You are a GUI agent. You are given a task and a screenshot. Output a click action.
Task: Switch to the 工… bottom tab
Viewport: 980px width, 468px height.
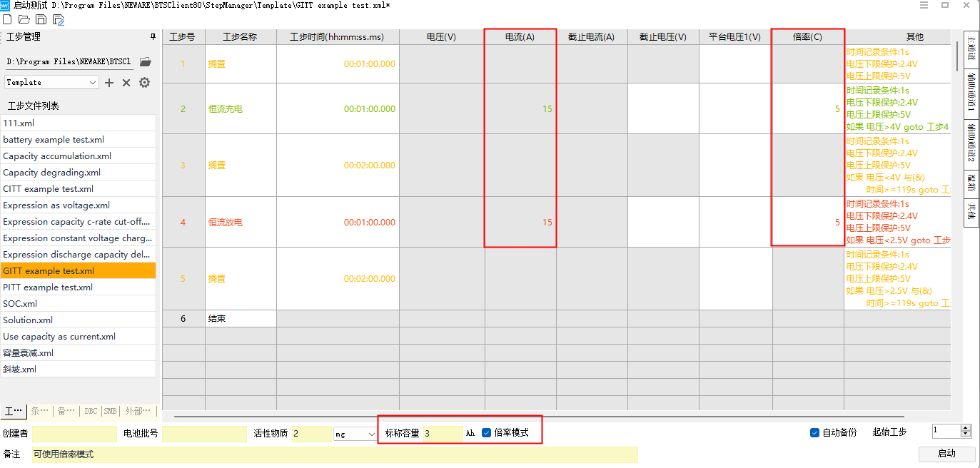14,411
